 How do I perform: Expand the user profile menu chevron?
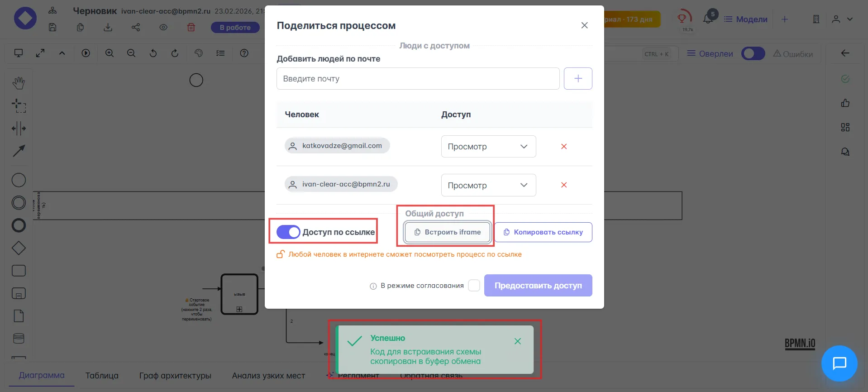point(850,19)
